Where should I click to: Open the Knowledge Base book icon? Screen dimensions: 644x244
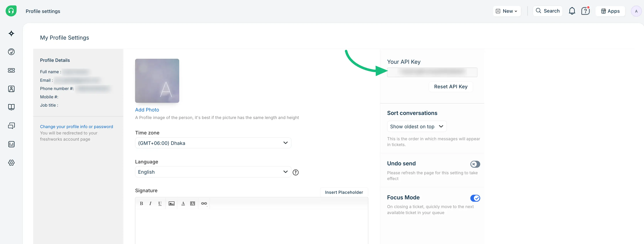click(x=11, y=107)
